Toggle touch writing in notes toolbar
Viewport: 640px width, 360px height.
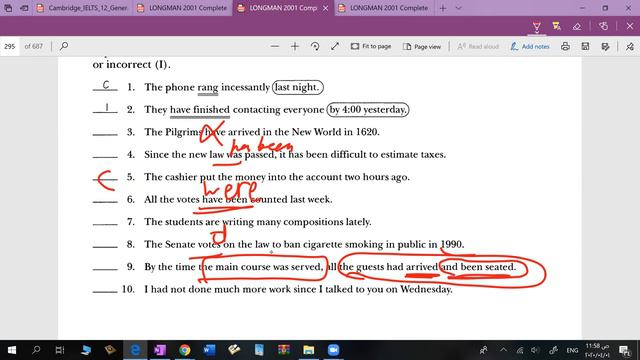pos(603,27)
